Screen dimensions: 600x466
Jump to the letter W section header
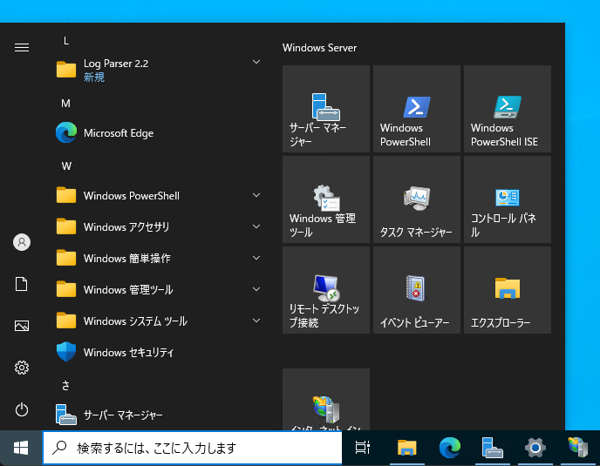(x=66, y=166)
